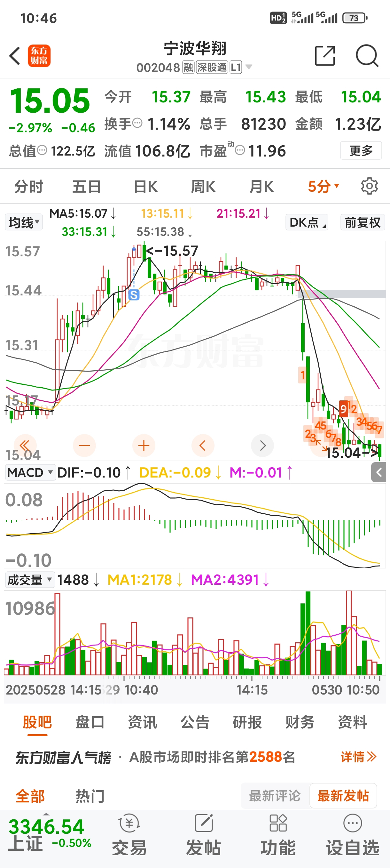This screenshot has width=390, height=868.
Task: Open the 成交量 indicator dropdown
Action: (30, 580)
